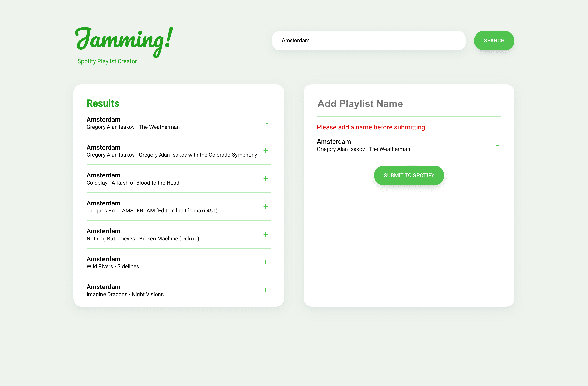The width and height of the screenshot is (588, 386).
Task: Submit the playlist to Spotify
Action: [x=409, y=175]
